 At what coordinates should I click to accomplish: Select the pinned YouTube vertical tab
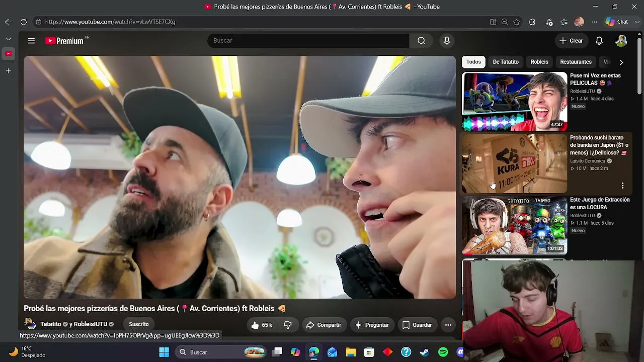[9, 54]
